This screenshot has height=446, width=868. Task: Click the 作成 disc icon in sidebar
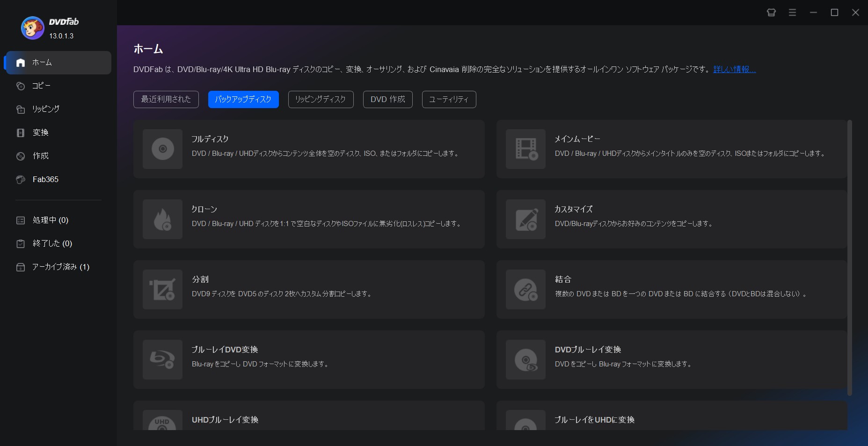pos(21,156)
